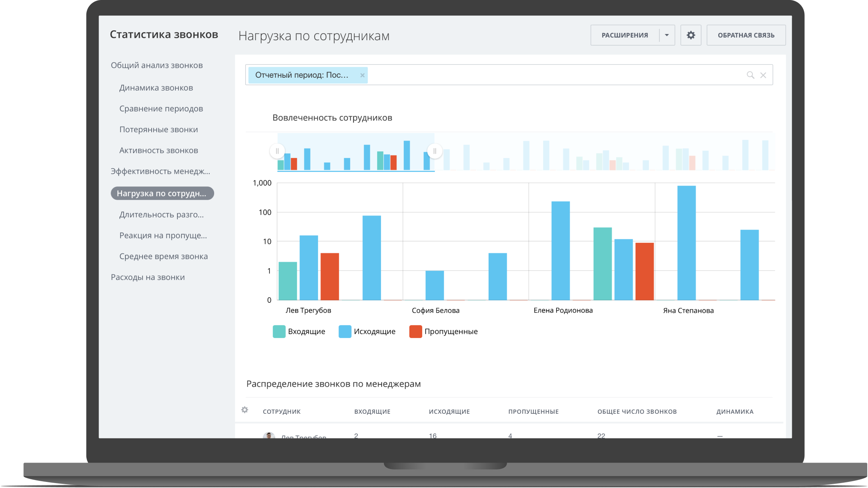Click the right range handle of the chart navigator
This screenshot has height=488, width=868.
[435, 151]
